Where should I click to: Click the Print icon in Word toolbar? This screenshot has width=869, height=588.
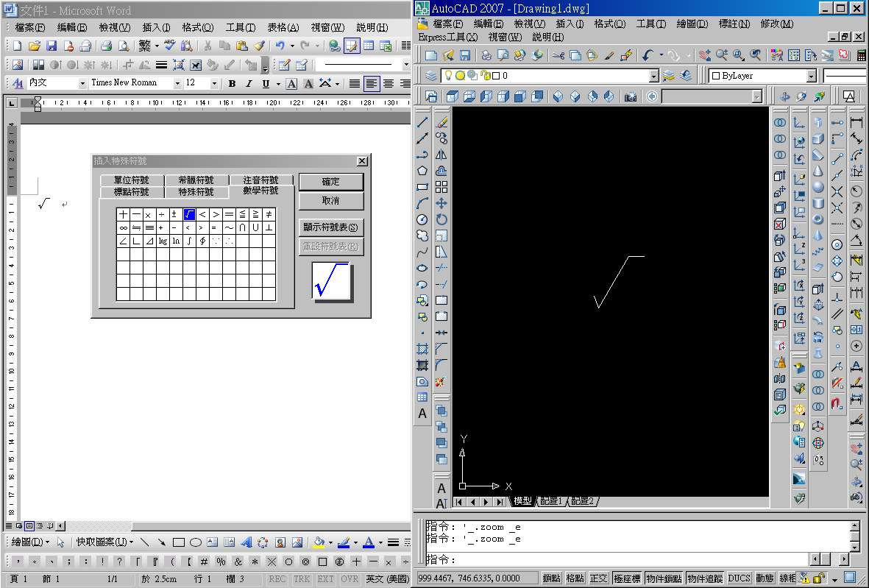pyautogui.click(x=107, y=46)
